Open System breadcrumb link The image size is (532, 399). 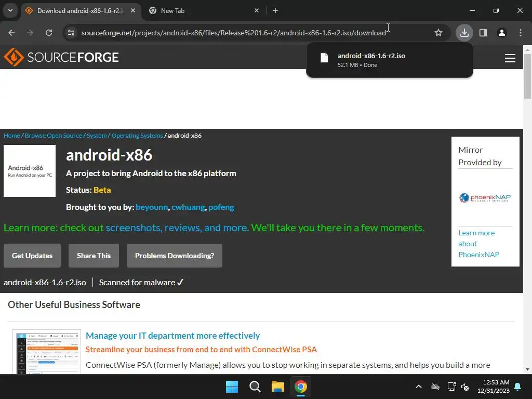click(x=97, y=136)
